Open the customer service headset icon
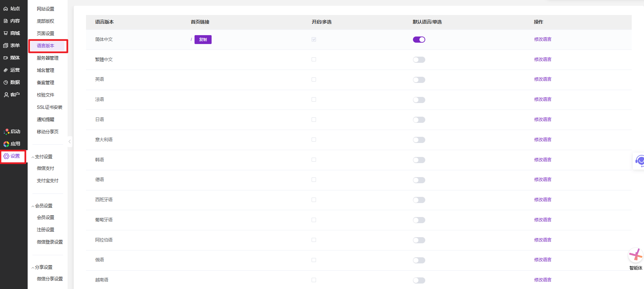Viewport: 644px width, 289px height. point(639,160)
